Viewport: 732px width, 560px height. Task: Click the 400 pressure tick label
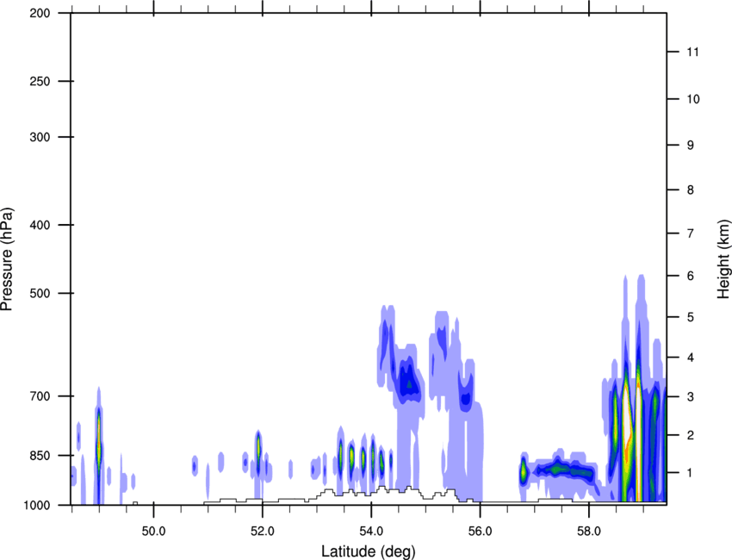pos(40,225)
